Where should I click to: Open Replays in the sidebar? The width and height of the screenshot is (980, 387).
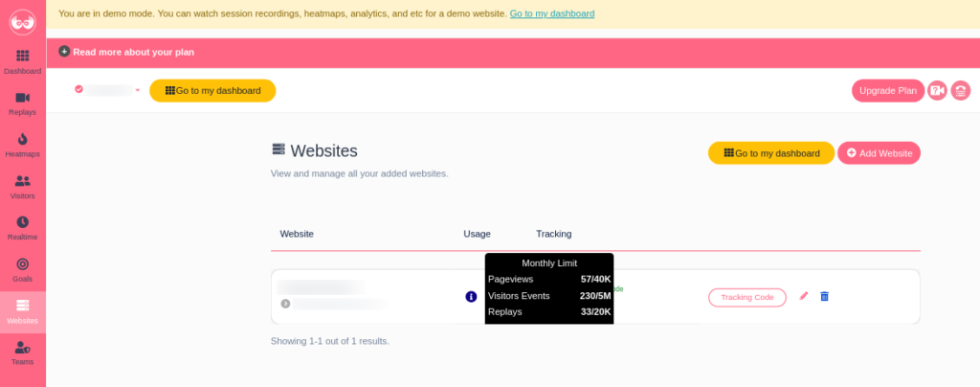pos(23,103)
